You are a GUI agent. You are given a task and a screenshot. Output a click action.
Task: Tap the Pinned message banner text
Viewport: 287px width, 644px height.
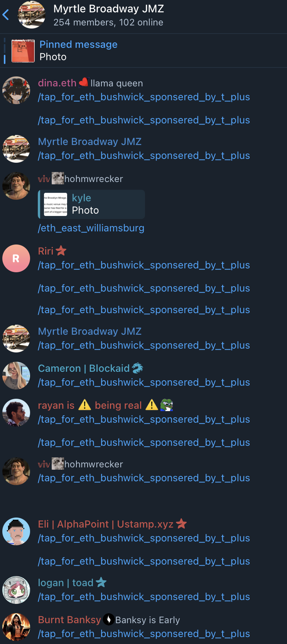[78, 44]
